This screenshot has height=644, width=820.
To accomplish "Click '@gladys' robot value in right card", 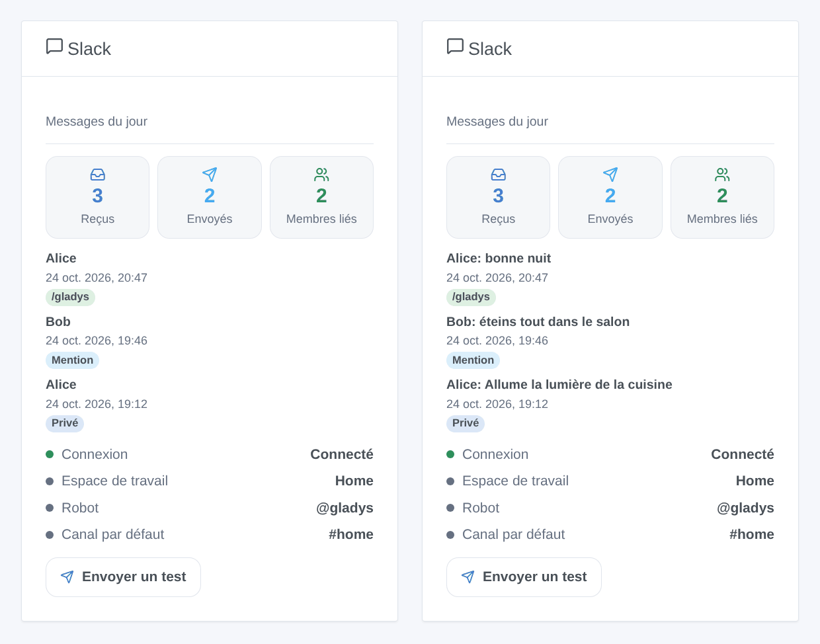I will pyautogui.click(x=745, y=508).
